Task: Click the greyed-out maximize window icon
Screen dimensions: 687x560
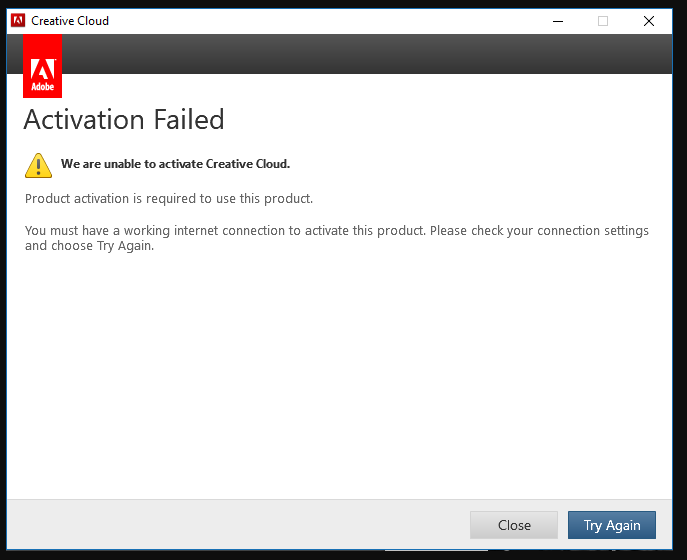Action: (x=603, y=20)
